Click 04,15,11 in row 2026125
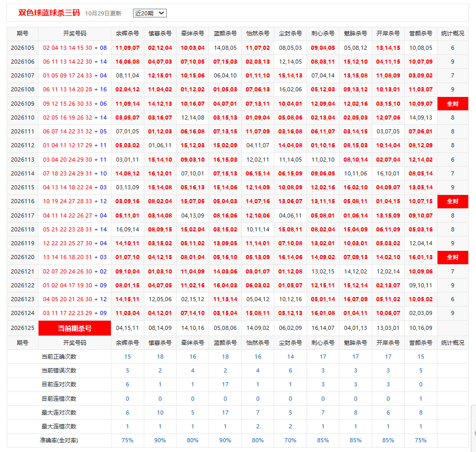476x452 pixels. coord(127,328)
